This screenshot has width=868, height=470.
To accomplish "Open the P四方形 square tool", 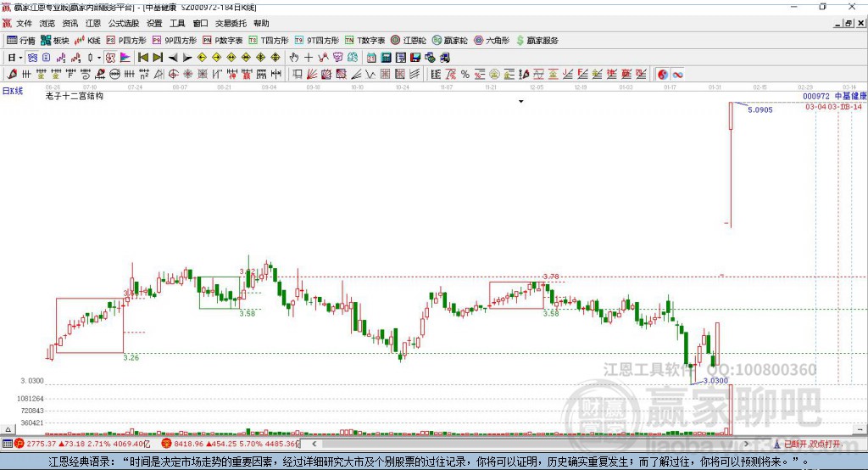I will click(126, 41).
